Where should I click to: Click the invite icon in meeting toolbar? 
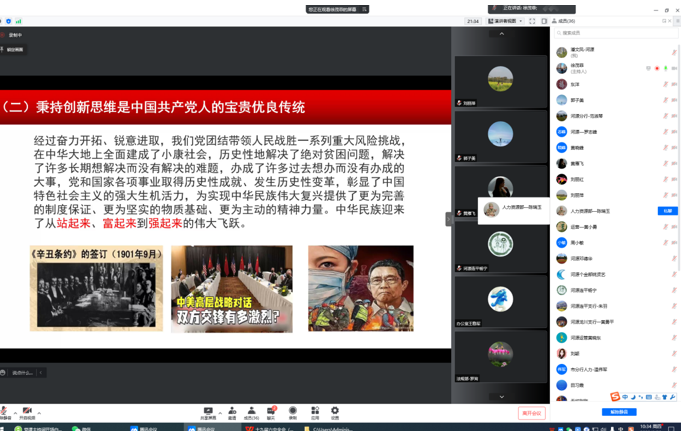pyautogui.click(x=232, y=411)
